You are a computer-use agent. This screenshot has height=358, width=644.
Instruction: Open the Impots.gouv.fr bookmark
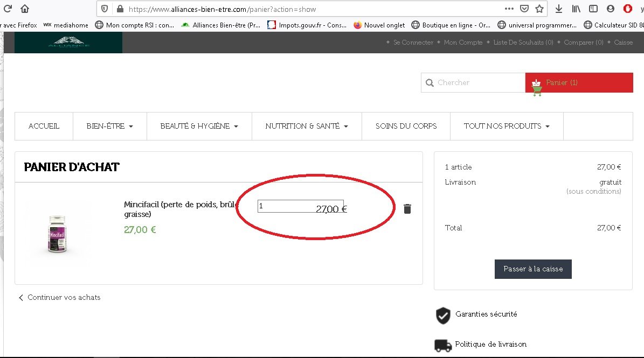[307, 25]
